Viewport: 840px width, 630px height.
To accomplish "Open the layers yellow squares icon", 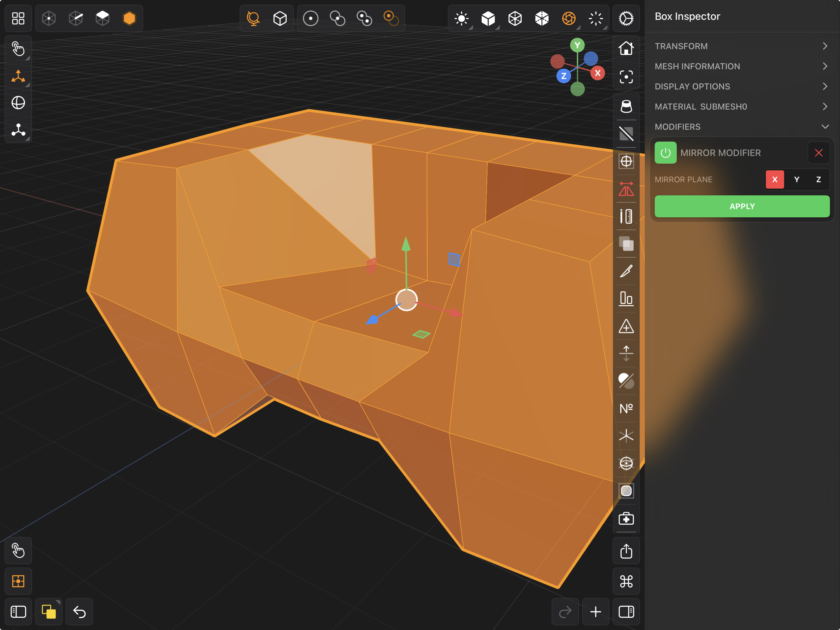I will click(x=49, y=612).
